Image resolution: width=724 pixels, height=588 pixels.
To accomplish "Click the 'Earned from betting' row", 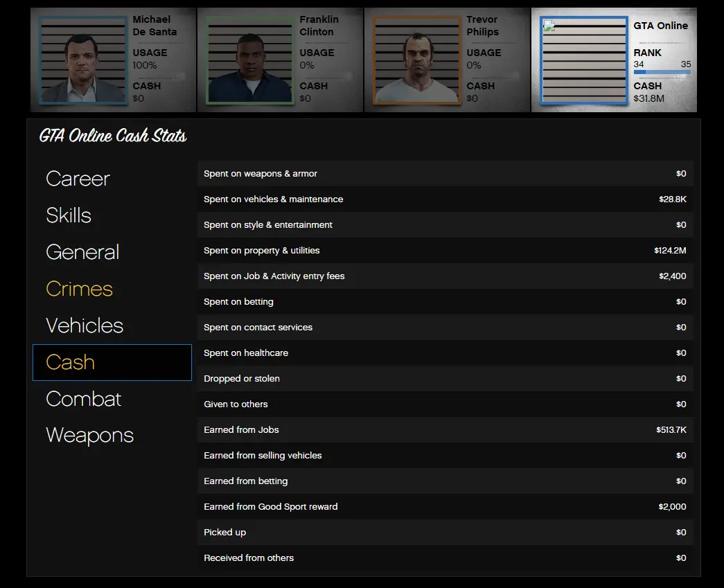I will (445, 481).
